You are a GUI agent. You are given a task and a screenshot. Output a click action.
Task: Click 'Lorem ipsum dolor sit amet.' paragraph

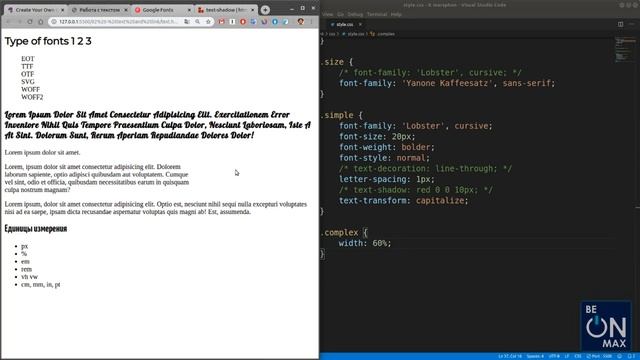point(42,153)
